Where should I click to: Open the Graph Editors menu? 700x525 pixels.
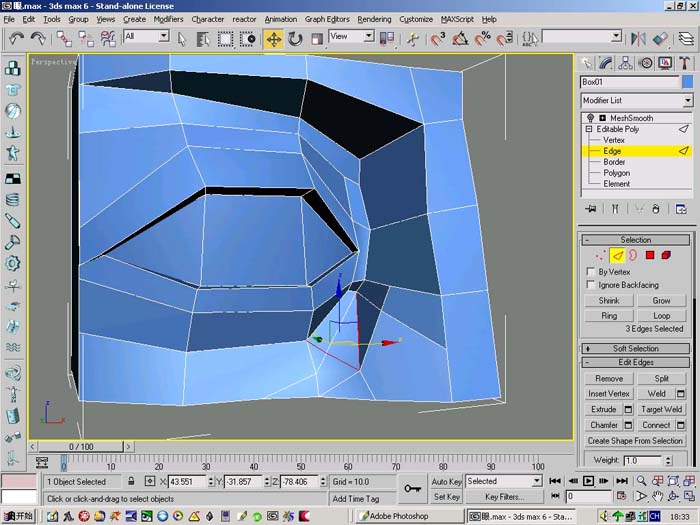(x=327, y=19)
